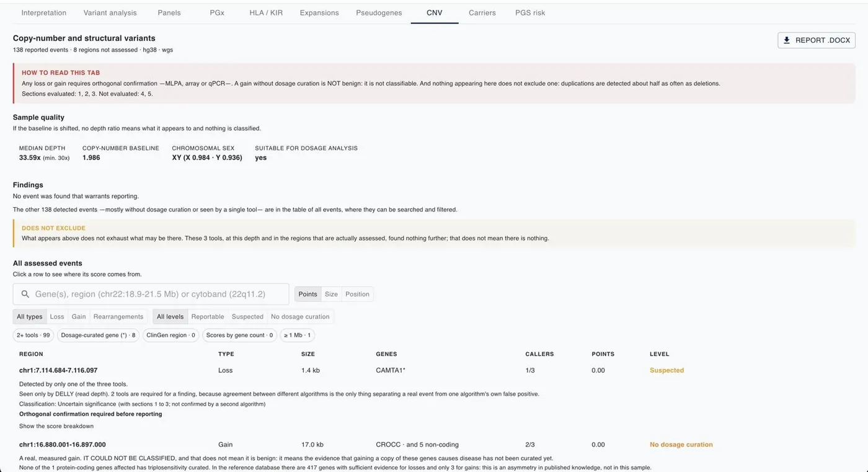Go to the PGS risk tab
The height and width of the screenshot is (472, 868).
coord(530,12)
